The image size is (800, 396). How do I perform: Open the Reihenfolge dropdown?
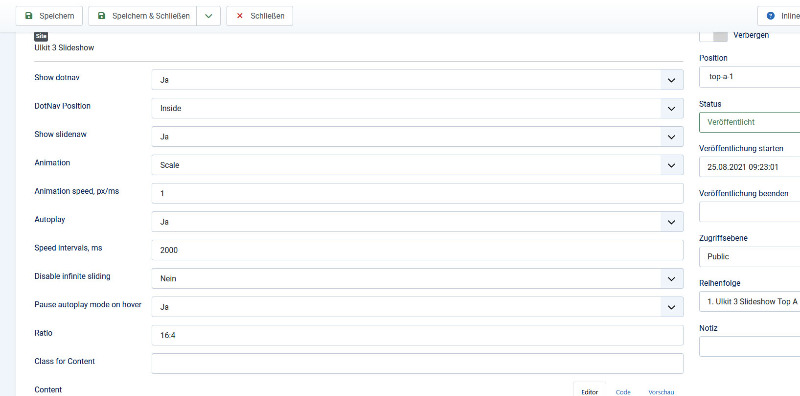(749, 302)
